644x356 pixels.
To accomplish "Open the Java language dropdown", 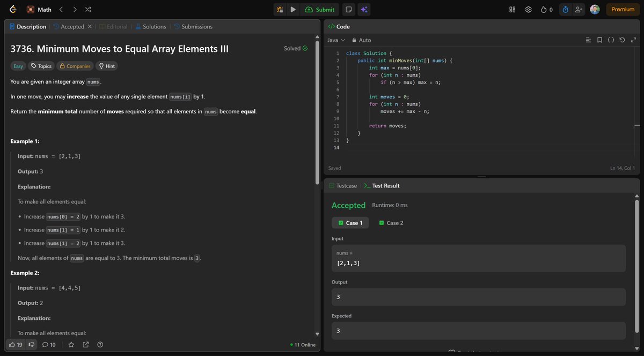I will [x=336, y=39].
